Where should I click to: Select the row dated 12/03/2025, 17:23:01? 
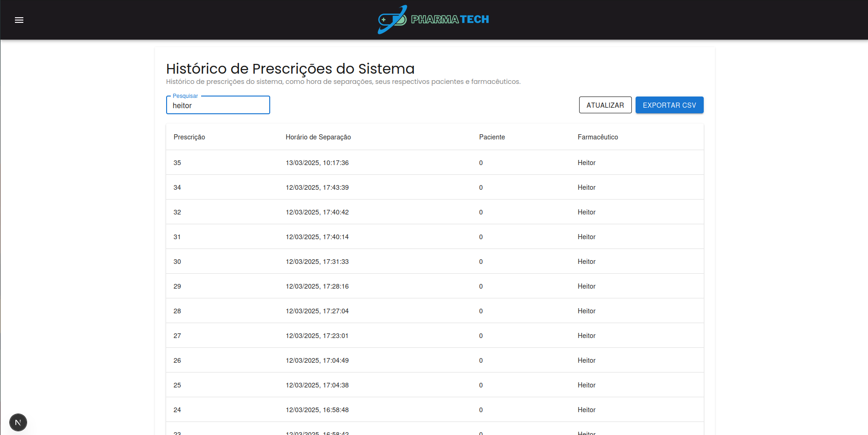click(x=435, y=336)
